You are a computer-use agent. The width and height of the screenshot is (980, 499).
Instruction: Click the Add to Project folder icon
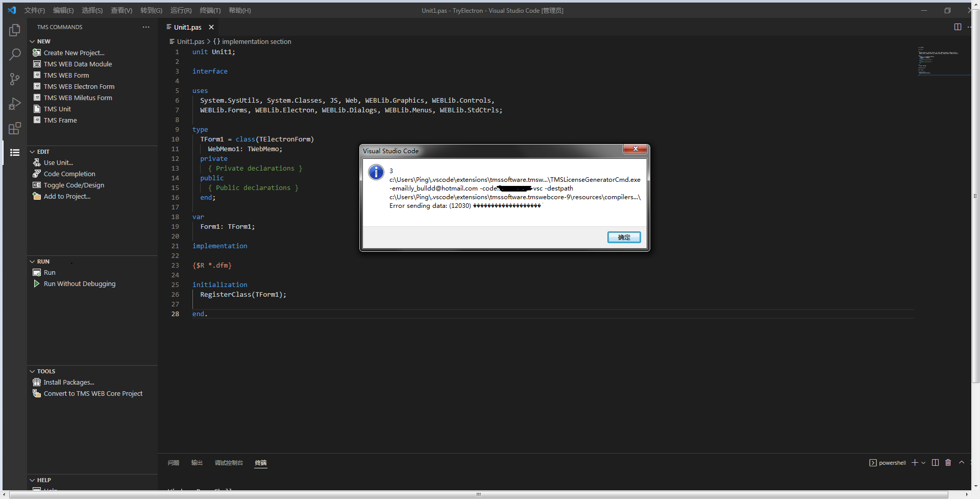click(37, 196)
